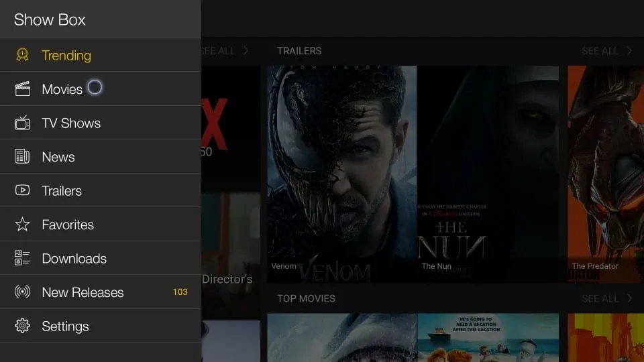Open the Venom trailer poster
The image size is (644, 362).
click(x=341, y=174)
